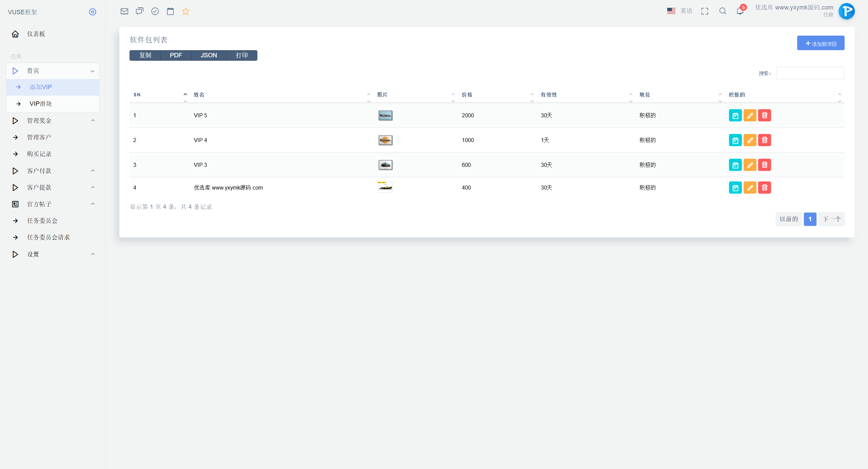The image size is (868, 469).
Task: Sort table by 照片 column
Action: click(x=416, y=95)
